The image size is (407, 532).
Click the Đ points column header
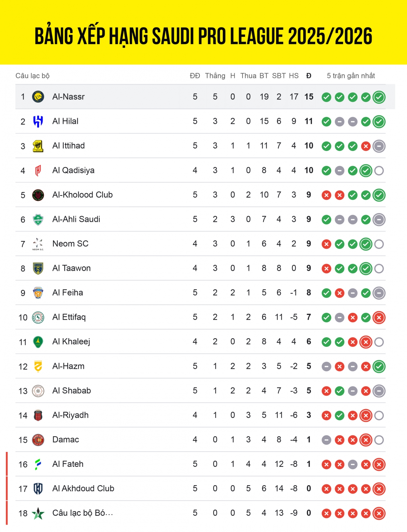pyautogui.click(x=309, y=76)
